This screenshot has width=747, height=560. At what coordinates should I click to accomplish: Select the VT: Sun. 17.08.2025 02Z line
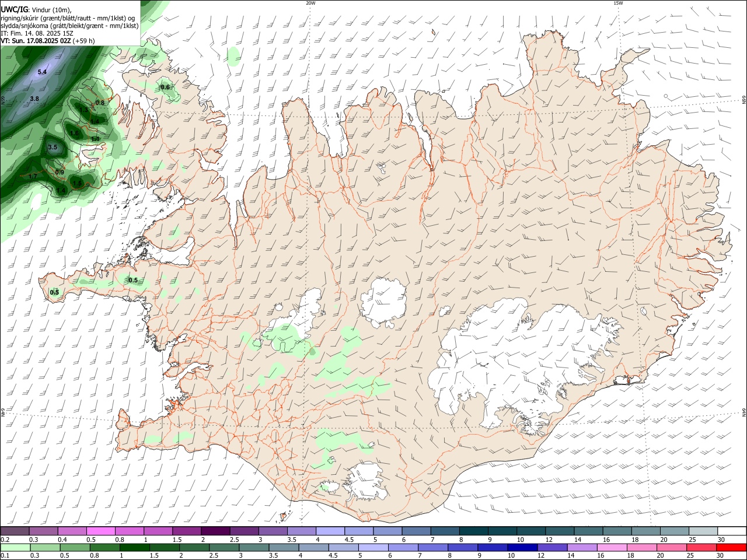tap(48, 41)
